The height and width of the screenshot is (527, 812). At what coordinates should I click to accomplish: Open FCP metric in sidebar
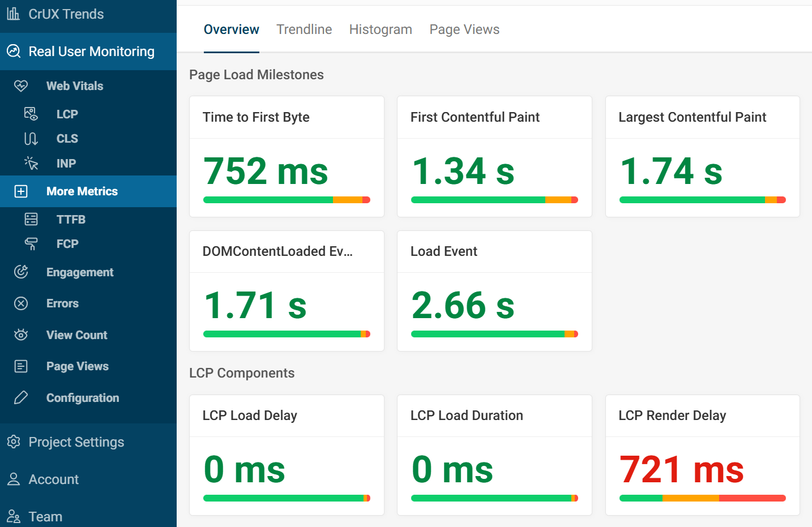(x=67, y=244)
